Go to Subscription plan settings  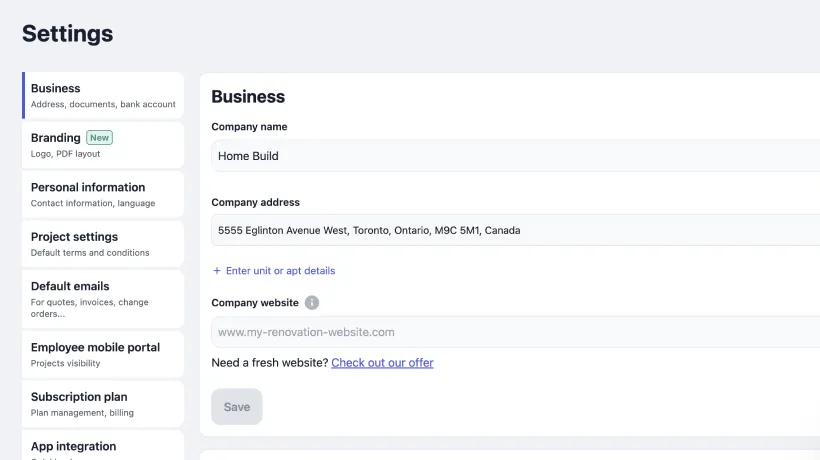pyautogui.click(x=103, y=404)
